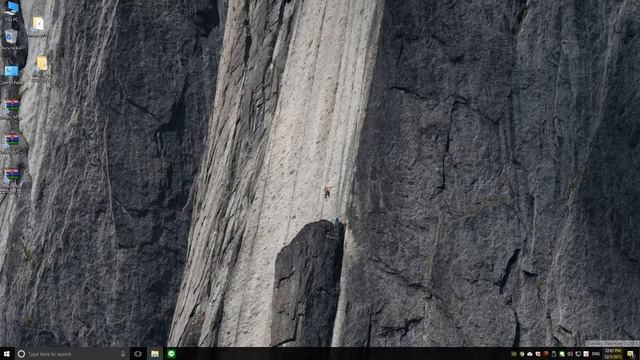Click the 'Type here to search' box
This screenshot has width=640, height=360.
tap(72, 354)
